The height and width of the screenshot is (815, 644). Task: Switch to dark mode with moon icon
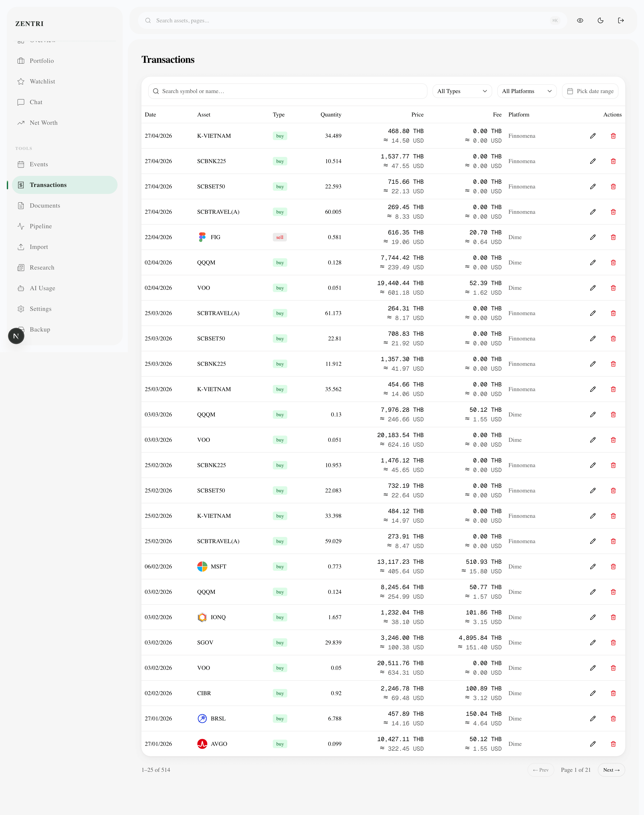pyautogui.click(x=601, y=21)
